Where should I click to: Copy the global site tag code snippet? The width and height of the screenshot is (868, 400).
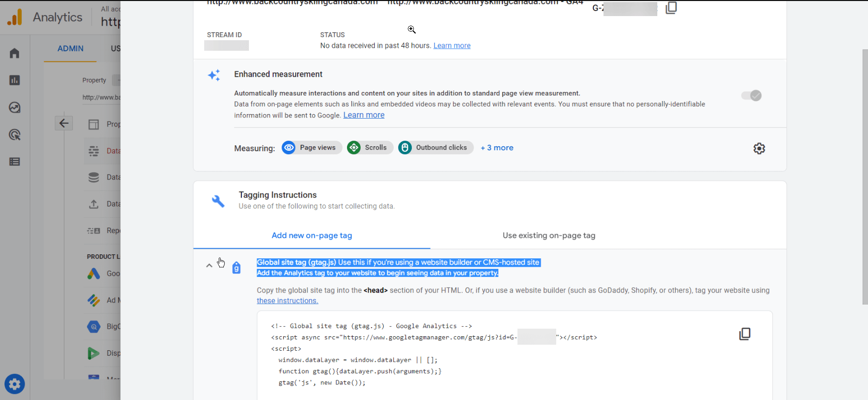coord(745,334)
